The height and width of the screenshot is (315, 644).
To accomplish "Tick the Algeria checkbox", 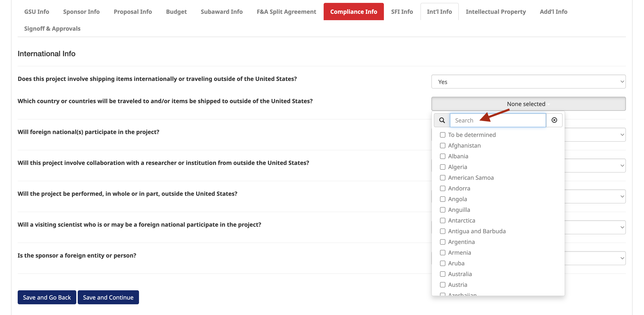I will coord(442,167).
